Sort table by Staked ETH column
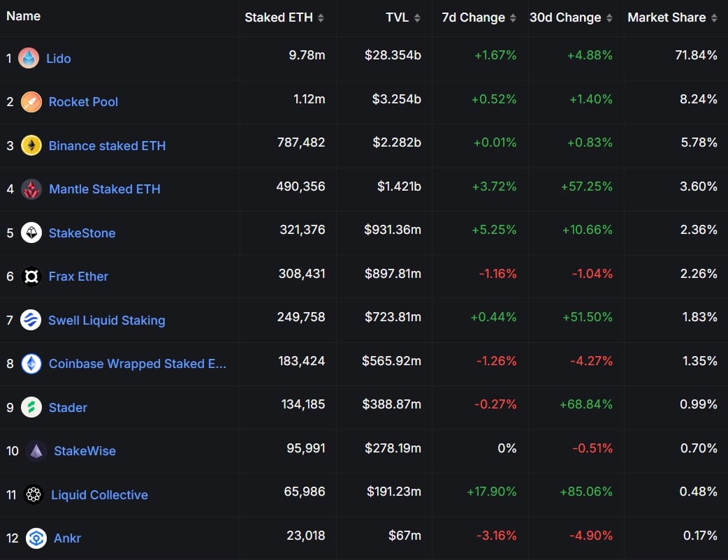Screen dimensions: 728x560 pos(284,17)
